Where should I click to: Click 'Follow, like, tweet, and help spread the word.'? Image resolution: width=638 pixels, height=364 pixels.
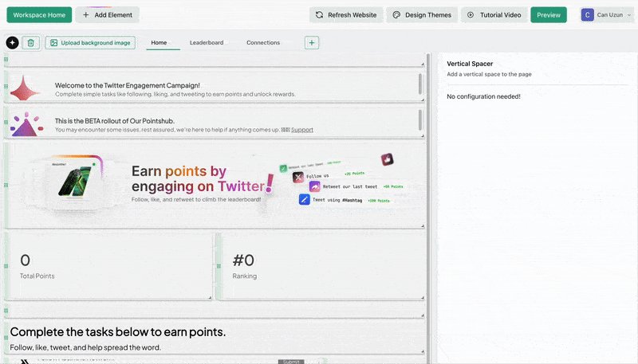[x=85, y=348]
